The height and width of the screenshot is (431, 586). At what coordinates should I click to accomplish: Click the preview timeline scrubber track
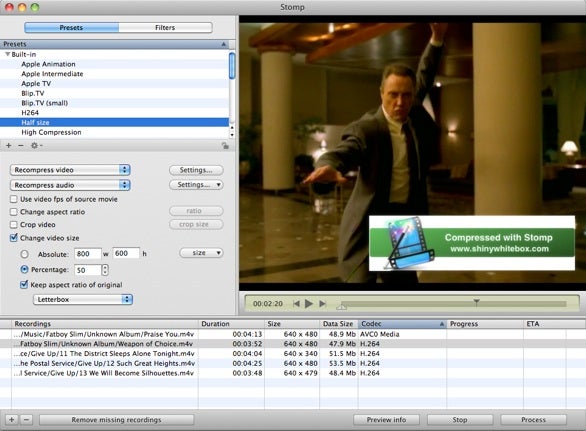pos(453,304)
